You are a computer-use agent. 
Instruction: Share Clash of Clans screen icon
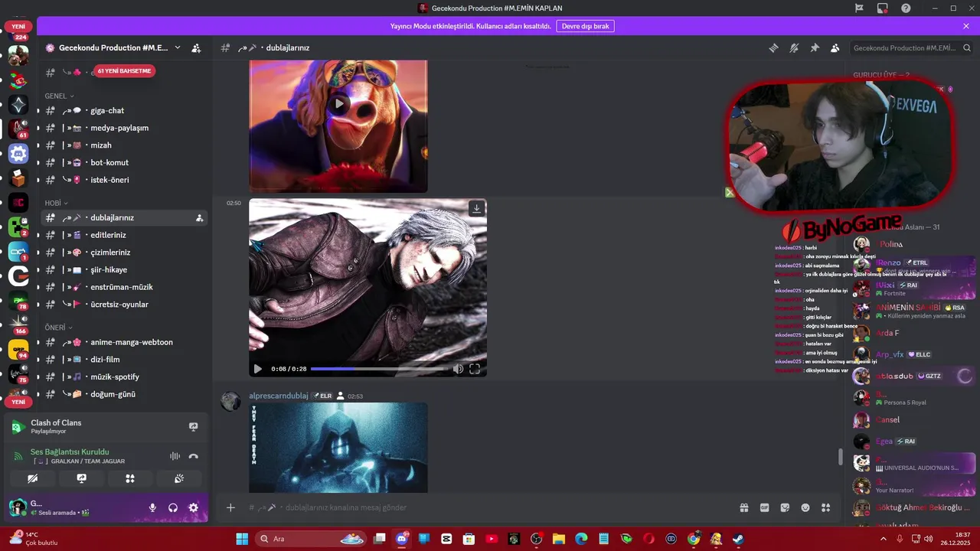pyautogui.click(x=193, y=427)
